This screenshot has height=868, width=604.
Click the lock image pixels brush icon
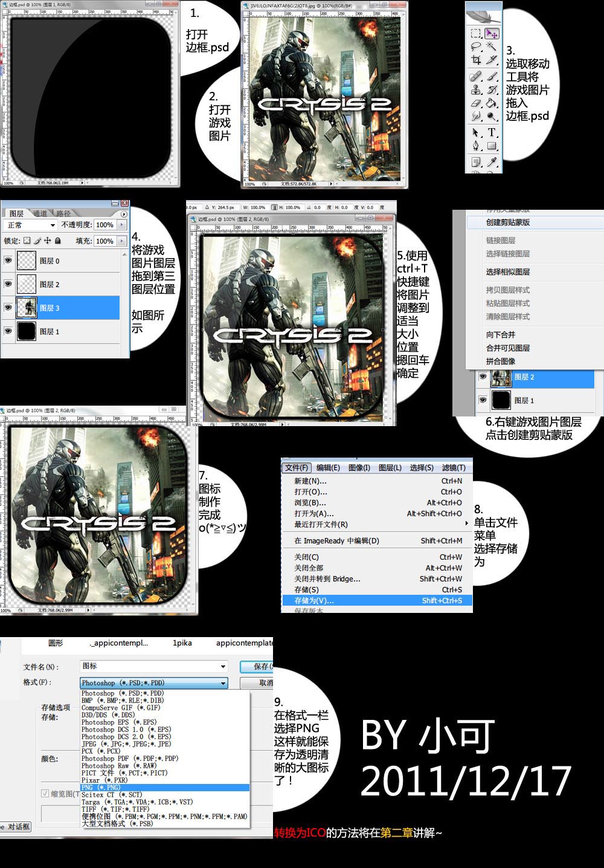37,241
